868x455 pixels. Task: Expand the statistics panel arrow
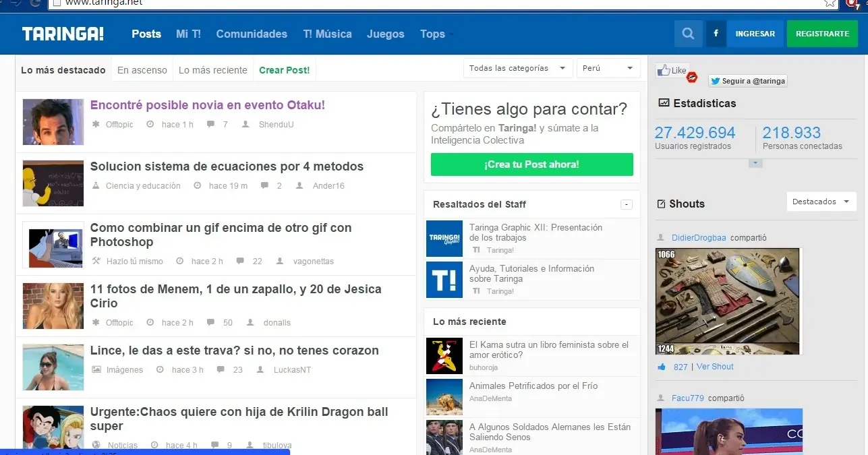click(x=755, y=164)
